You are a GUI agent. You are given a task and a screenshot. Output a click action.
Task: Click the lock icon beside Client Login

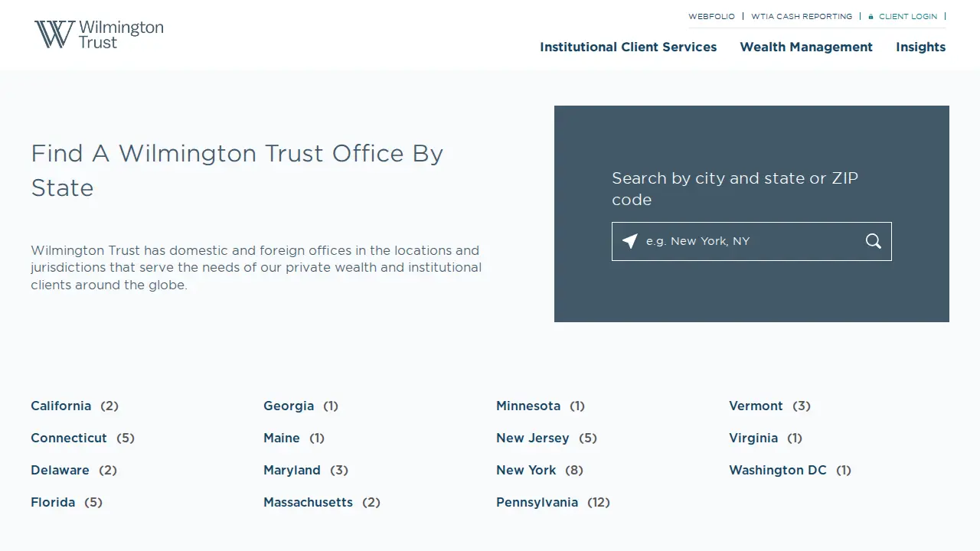(x=871, y=16)
